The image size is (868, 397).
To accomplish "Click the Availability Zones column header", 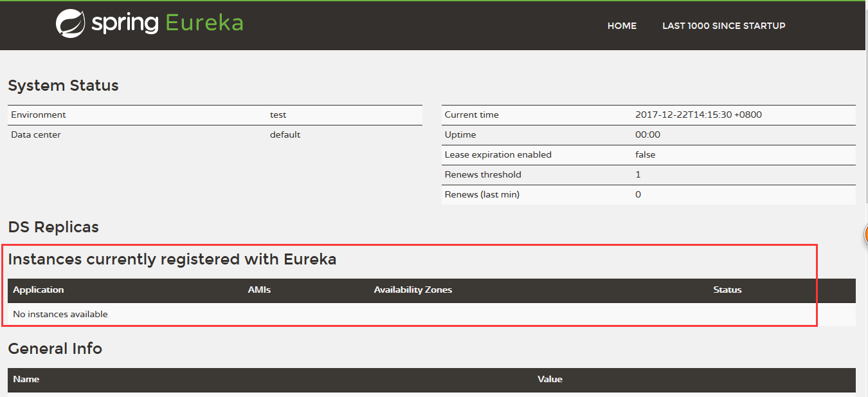I will click(x=413, y=290).
